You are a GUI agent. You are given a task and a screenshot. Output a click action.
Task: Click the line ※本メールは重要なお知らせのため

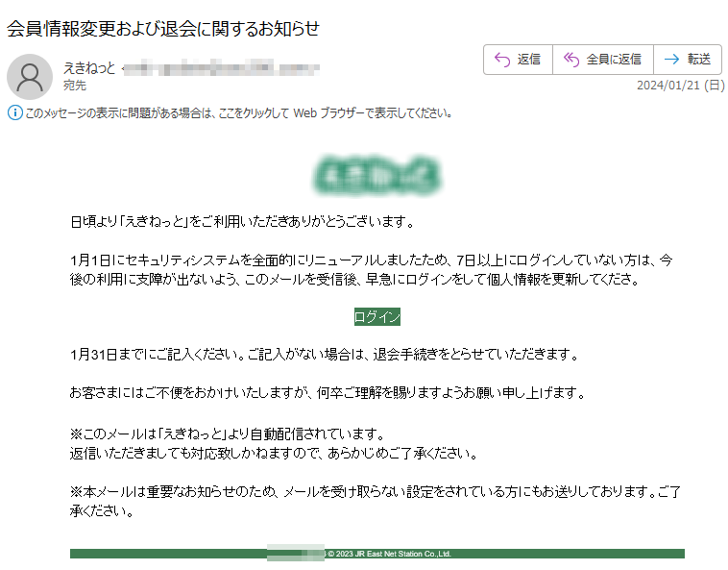click(376, 501)
